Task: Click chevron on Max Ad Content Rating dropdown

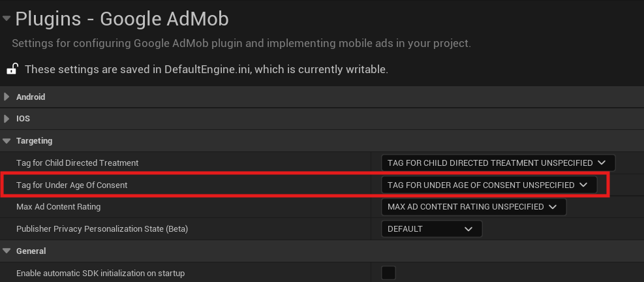Action: tap(553, 207)
